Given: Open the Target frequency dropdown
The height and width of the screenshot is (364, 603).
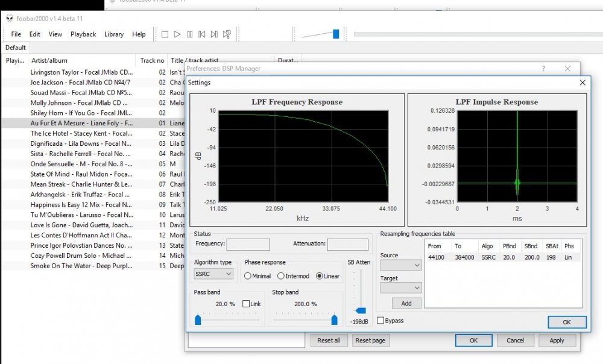Looking at the screenshot, I should click(x=401, y=287).
